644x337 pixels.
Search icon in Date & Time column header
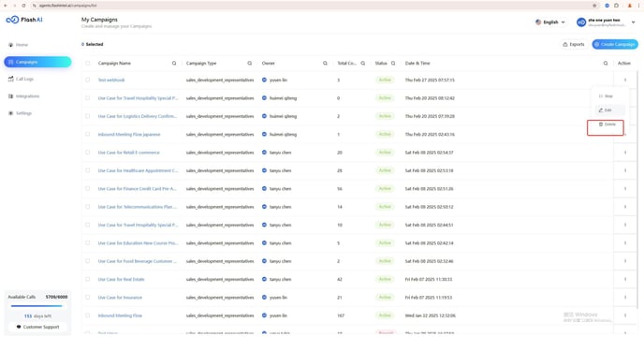click(606, 64)
